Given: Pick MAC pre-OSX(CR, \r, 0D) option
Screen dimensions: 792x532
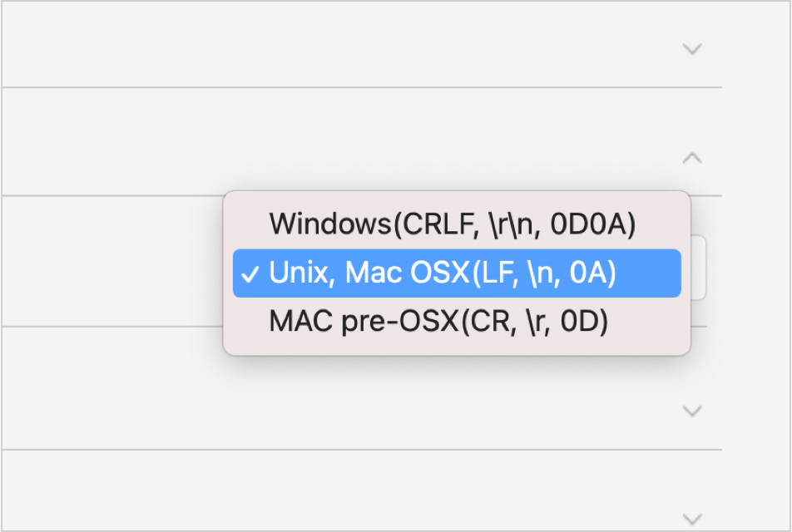Looking at the screenshot, I should pyautogui.click(x=438, y=323).
